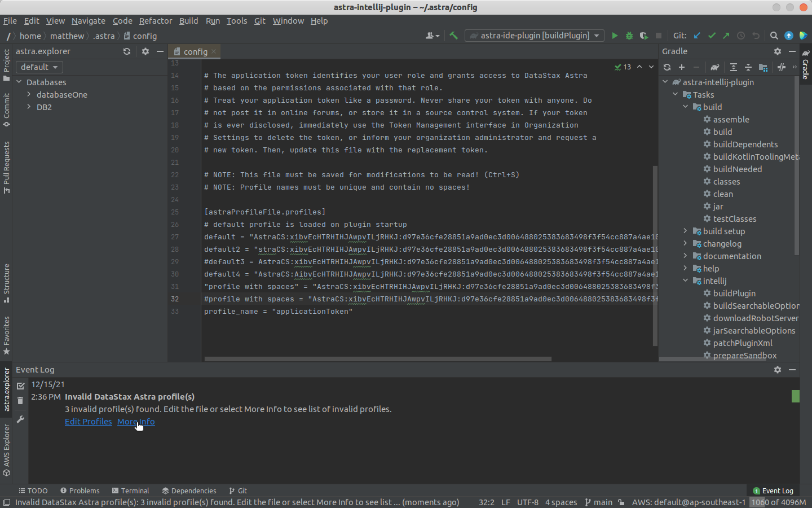
Task: Click the AWS connection status widget
Action: tap(689, 502)
